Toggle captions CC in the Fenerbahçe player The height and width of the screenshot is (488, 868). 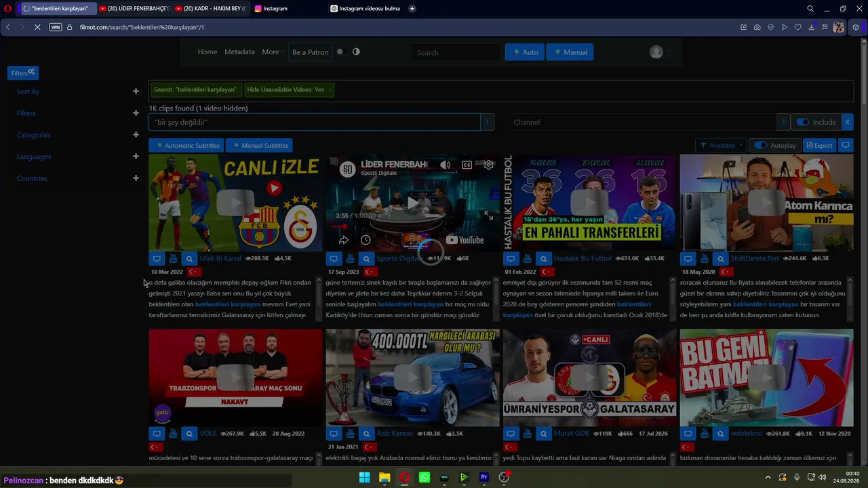point(467,165)
